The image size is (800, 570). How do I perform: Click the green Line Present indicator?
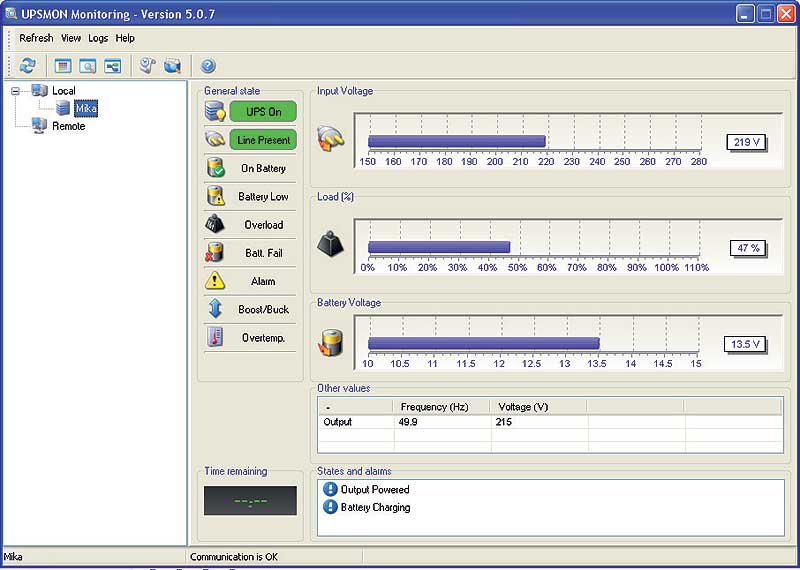point(263,140)
